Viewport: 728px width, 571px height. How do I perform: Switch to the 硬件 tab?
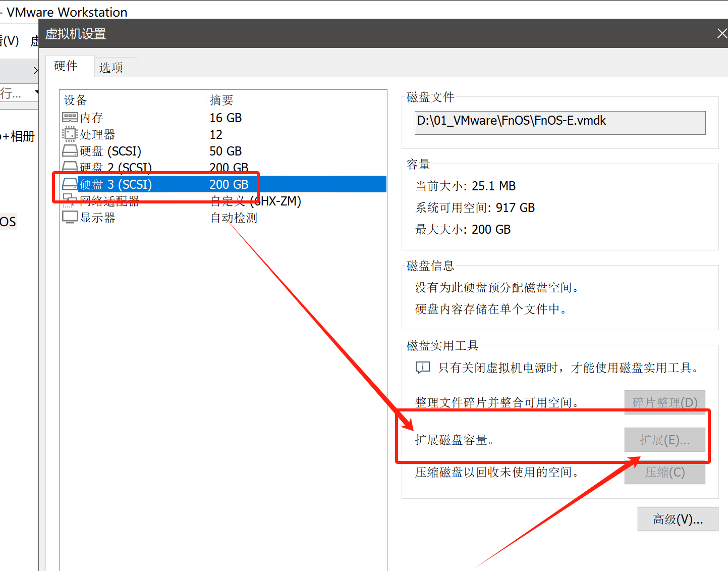pyautogui.click(x=66, y=66)
